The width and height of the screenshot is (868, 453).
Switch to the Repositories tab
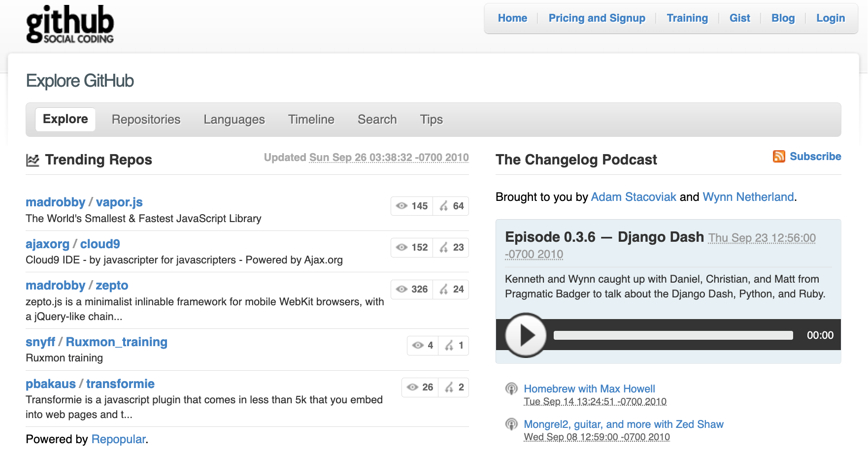click(x=146, y=120)
